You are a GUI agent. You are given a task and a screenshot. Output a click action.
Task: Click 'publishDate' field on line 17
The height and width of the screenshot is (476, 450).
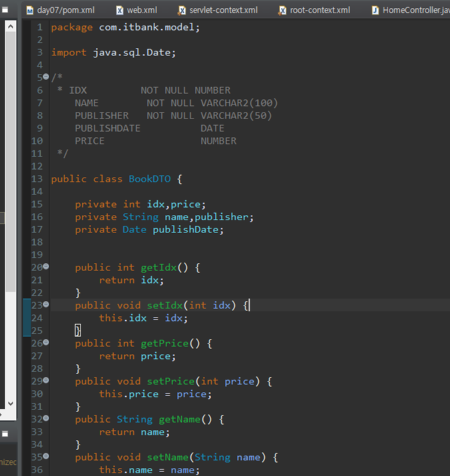[185, 230]
